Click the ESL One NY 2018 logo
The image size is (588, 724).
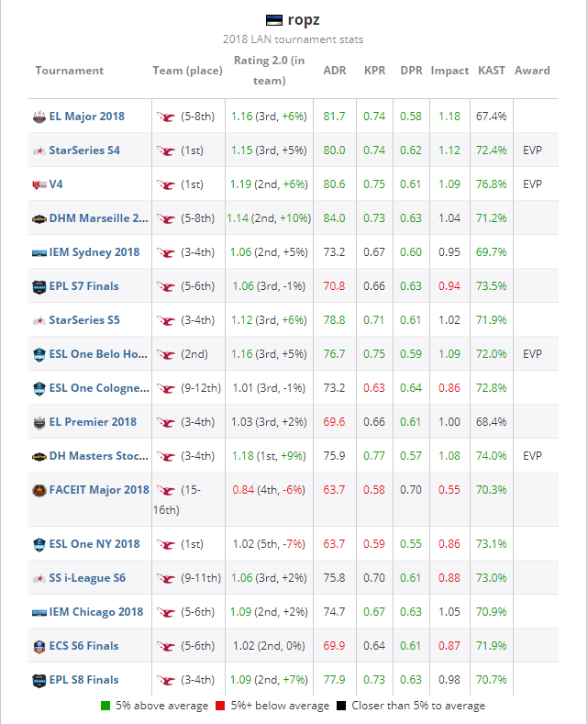coord(39,544)
